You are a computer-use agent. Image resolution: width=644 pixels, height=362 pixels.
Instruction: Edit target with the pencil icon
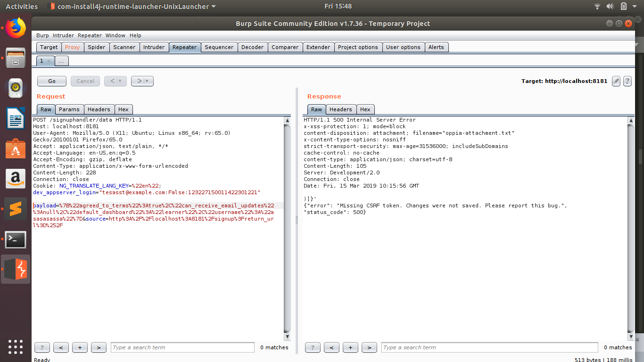(616, 81)
